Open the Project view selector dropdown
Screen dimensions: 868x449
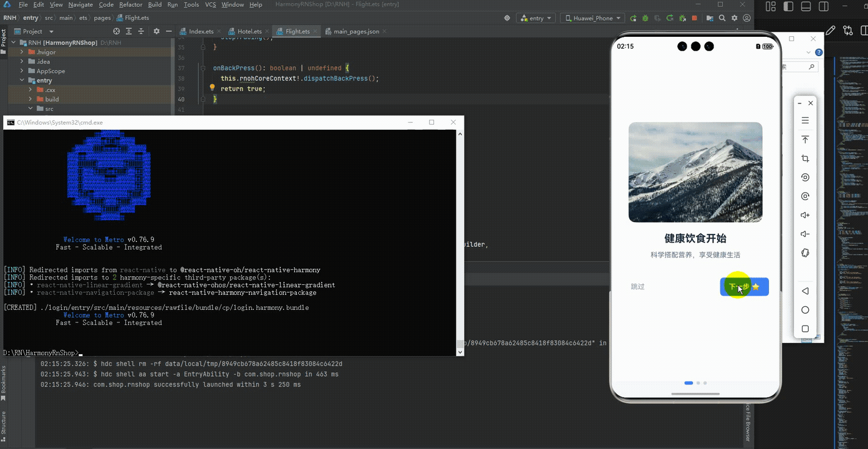pos(39,31)
